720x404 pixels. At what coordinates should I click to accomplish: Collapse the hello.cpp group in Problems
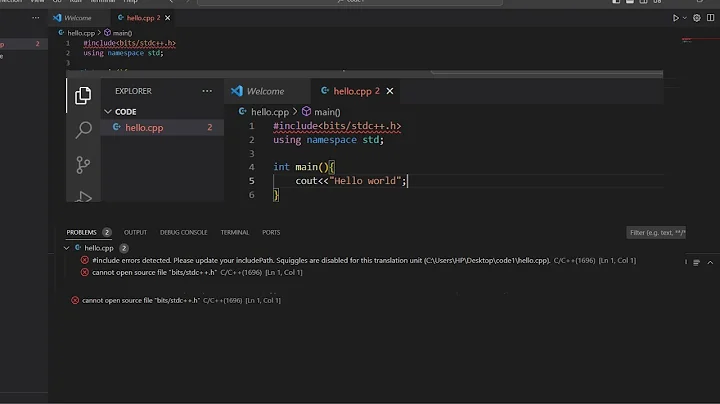pyautogui.click(x=67, y=248)
